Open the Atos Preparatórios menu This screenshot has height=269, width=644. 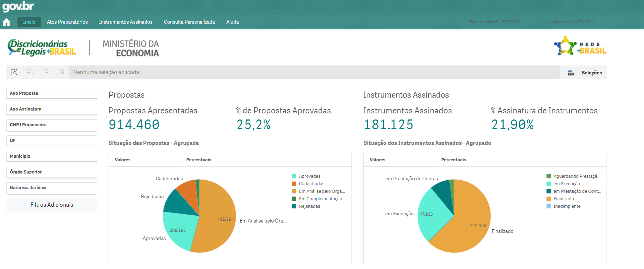pos(67,22)
